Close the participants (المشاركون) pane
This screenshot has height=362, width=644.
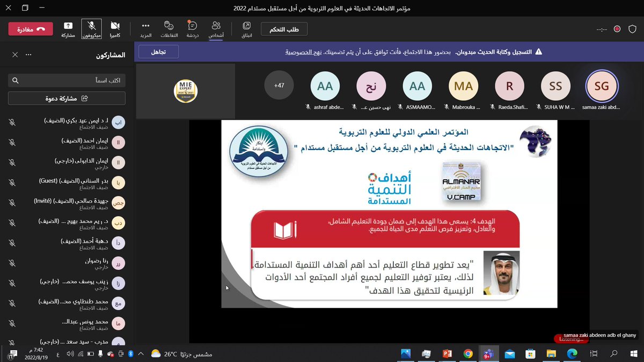(15, 55)
